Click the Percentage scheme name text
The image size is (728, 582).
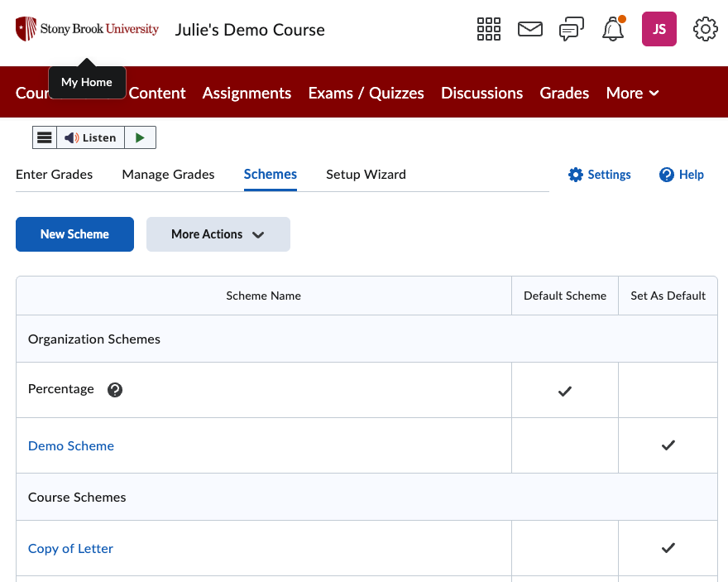coord(61,389)
